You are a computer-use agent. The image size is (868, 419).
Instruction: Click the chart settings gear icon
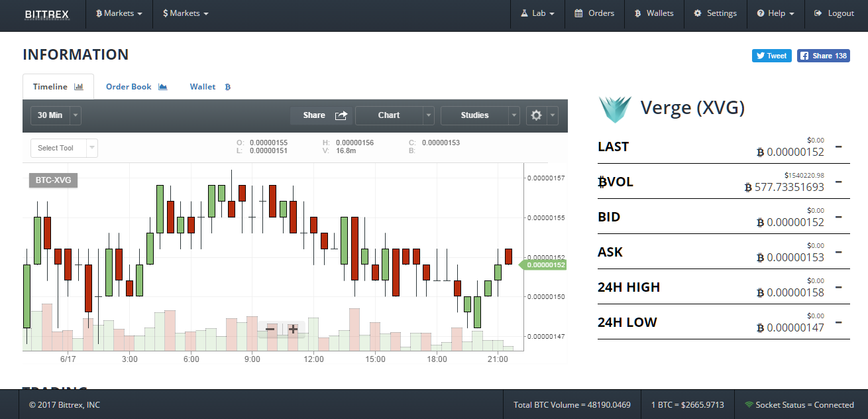(x=536, y=115)
